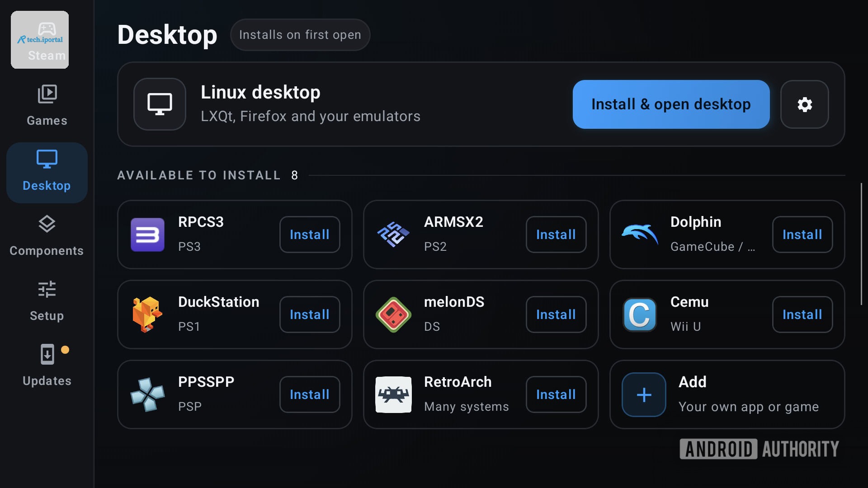This screenshot has width=868, height=488.
Task: Click the Games label in sidebar
Action: pos(47,121)
